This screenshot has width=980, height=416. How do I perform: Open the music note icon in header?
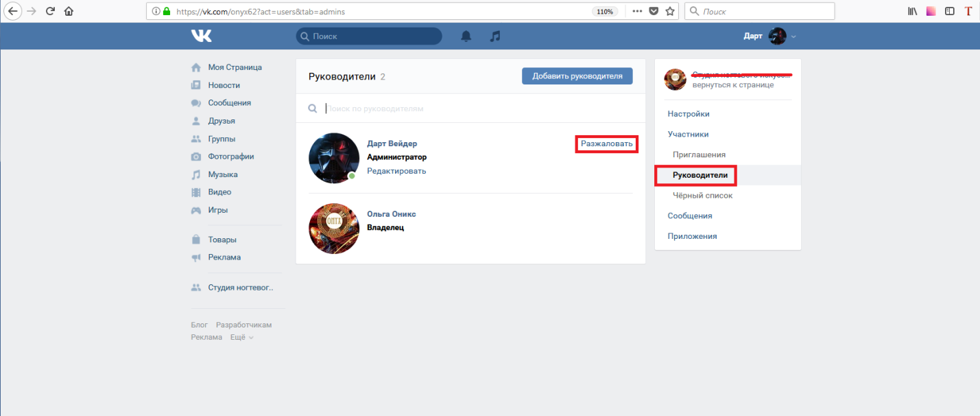coord(495,36)
